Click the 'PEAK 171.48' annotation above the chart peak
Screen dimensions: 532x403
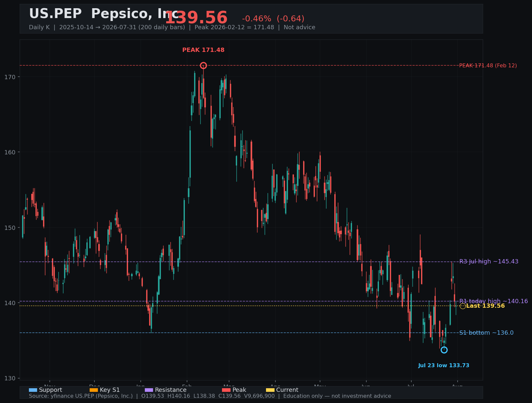[203, 50]
